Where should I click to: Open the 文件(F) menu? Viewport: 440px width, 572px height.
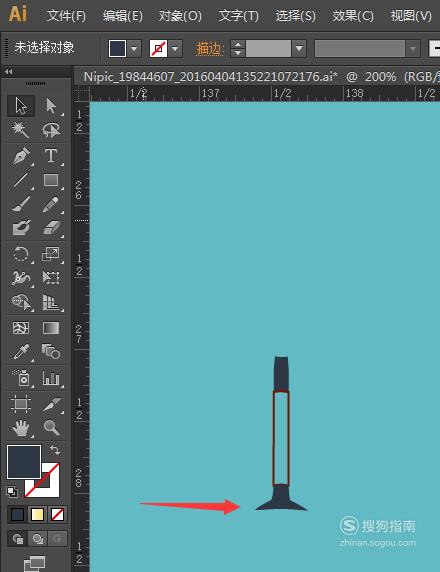tap(66, 16)
